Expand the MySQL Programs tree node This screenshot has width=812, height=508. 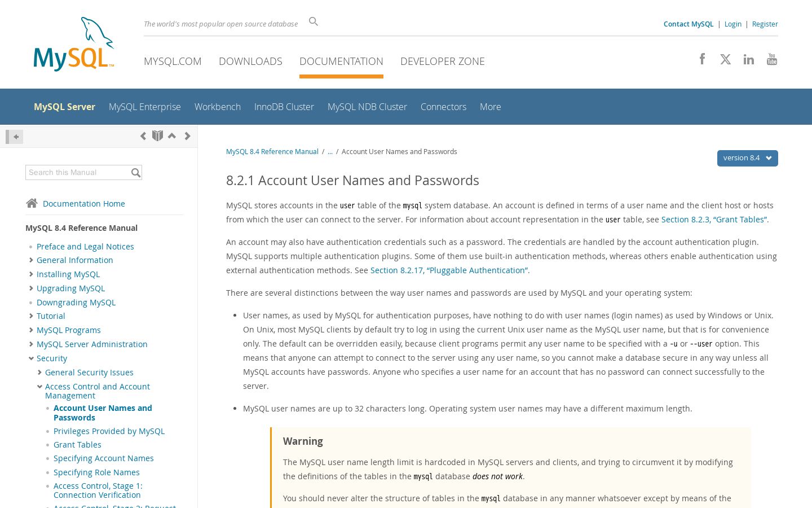click(x=31, y=330)
